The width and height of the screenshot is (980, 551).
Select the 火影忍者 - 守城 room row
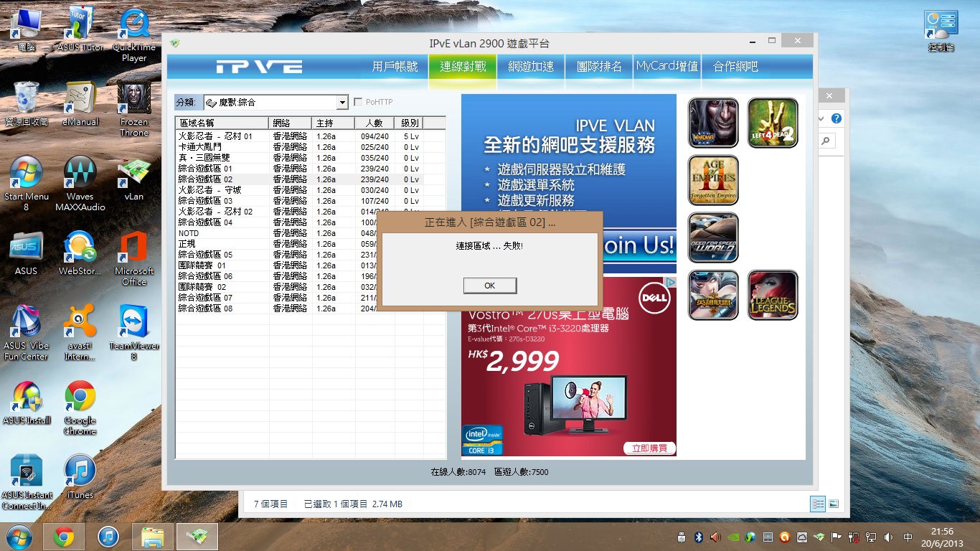point(310,190)
